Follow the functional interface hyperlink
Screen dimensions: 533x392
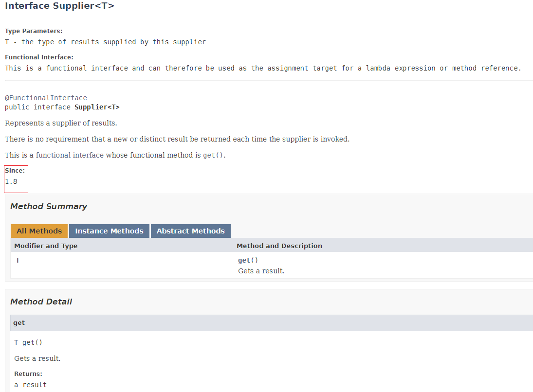tap(70, 155)
